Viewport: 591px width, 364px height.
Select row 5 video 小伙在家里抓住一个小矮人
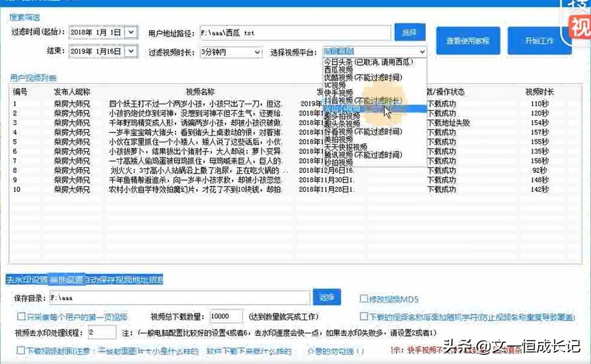[195, 142]
